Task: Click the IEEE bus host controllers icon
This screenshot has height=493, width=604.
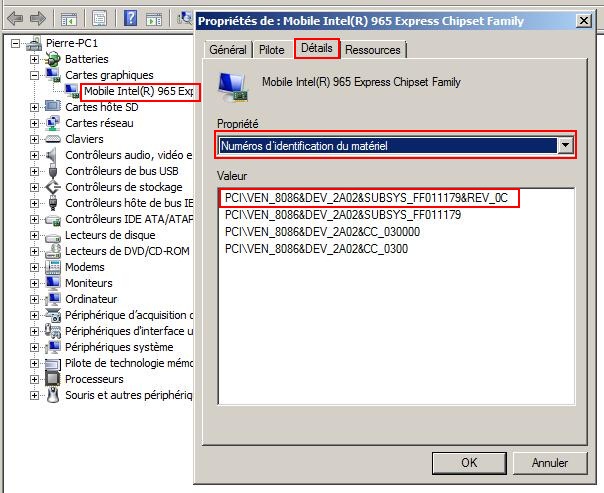Action: click(x=53, y=203)
